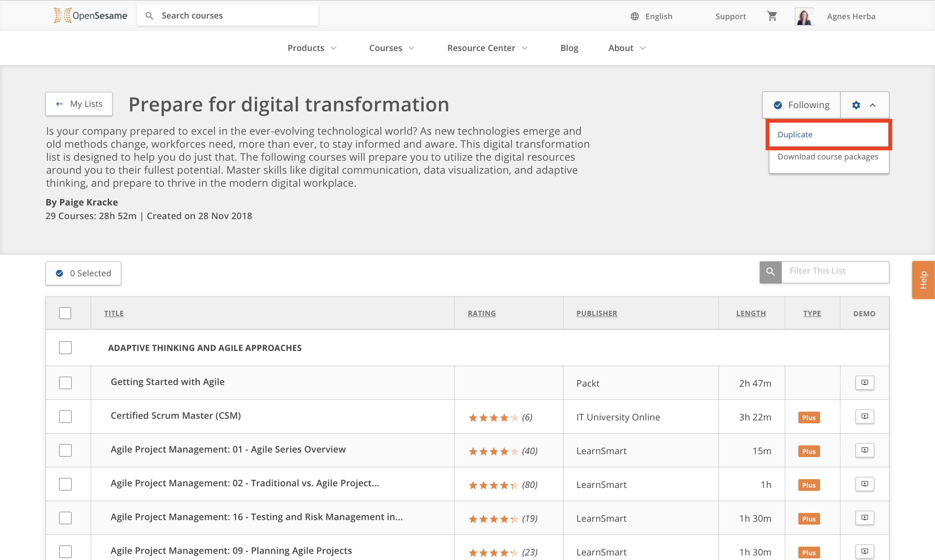Click Agnes Herba profile avatar
Viewport: 935px width, 560px height.
click(x=804, y=16)
